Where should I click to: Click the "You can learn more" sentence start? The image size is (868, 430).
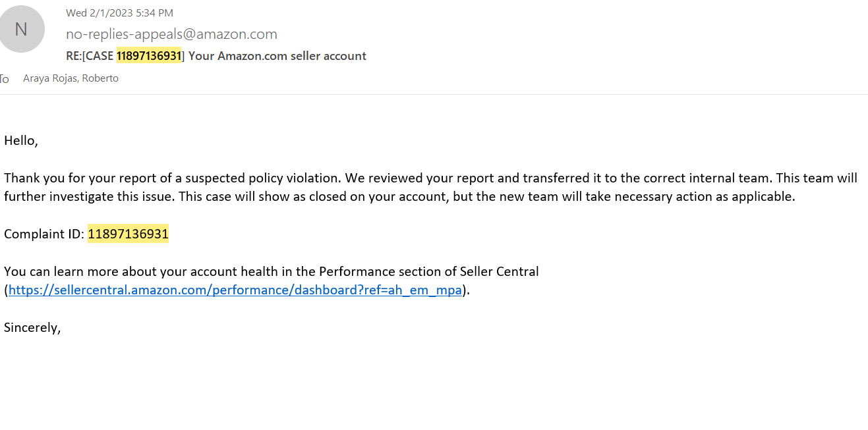pos(56,271)
